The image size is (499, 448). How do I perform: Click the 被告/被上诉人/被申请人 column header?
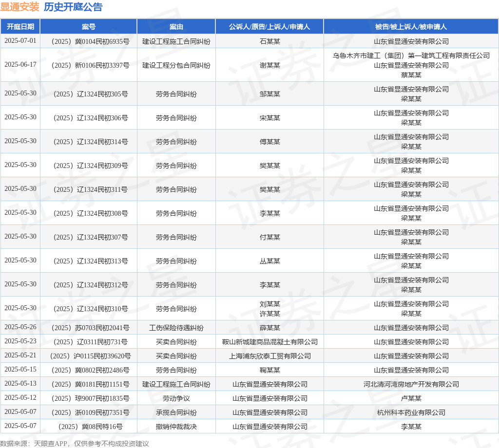click(411, 27)
